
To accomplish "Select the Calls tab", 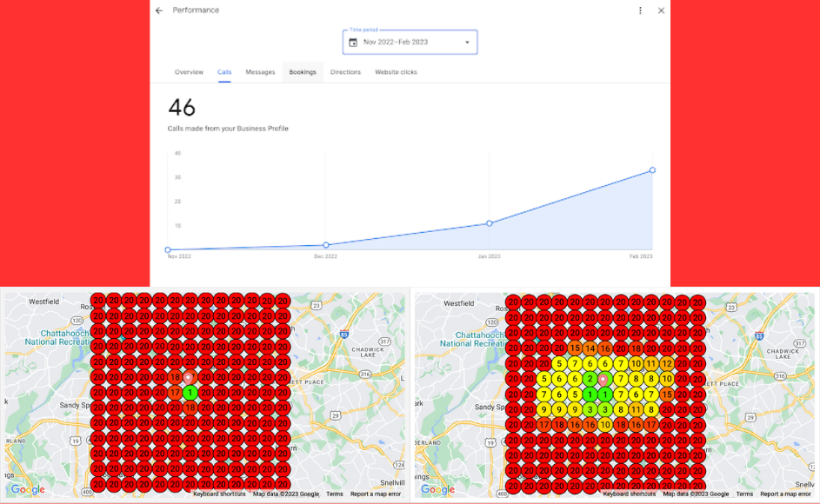I will [x=224, y=72].
